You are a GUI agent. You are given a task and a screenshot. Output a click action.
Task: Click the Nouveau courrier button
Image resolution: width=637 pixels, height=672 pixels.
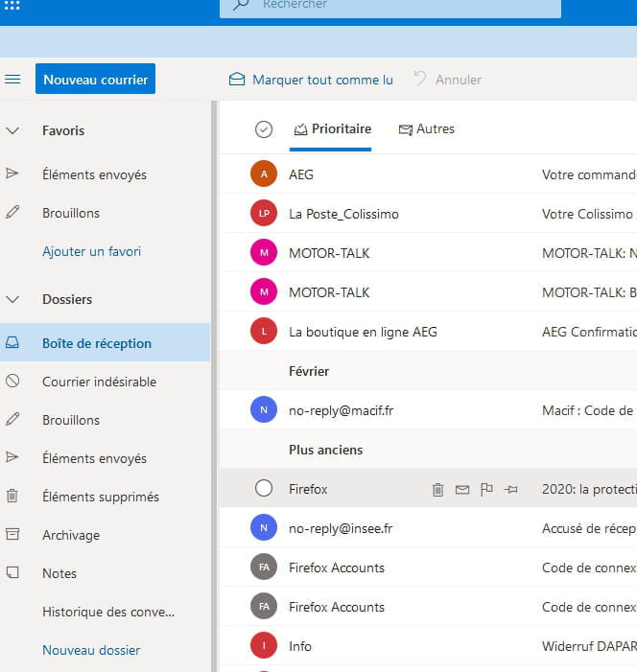coord(95,80)
